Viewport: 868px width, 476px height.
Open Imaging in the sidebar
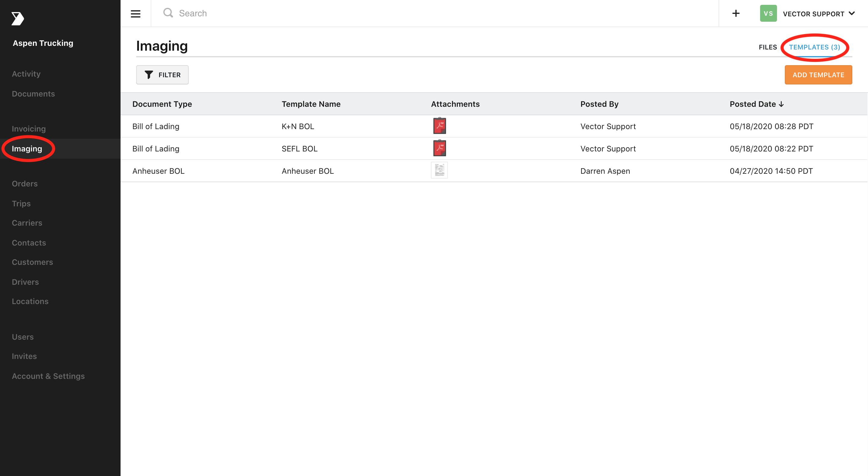[x=27, y=149]
